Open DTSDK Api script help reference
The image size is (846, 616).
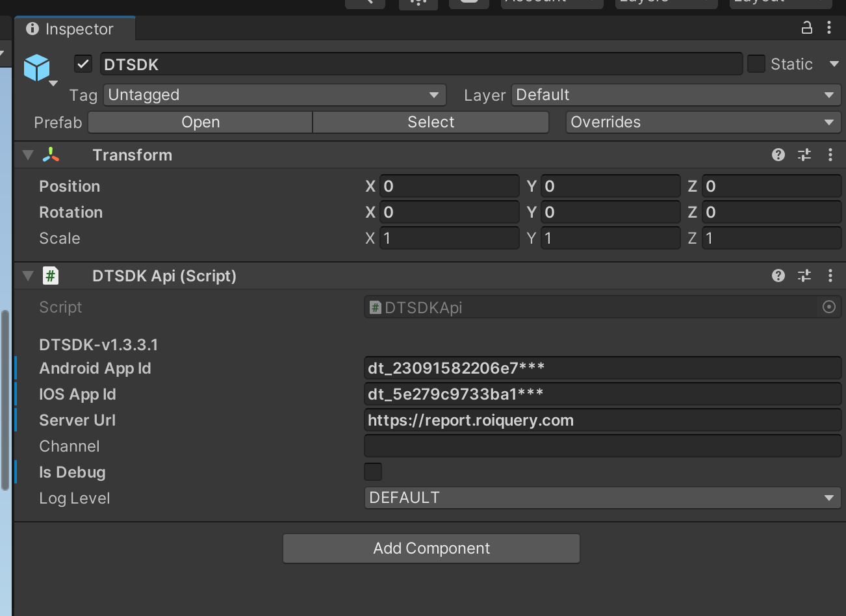(778, 276)
